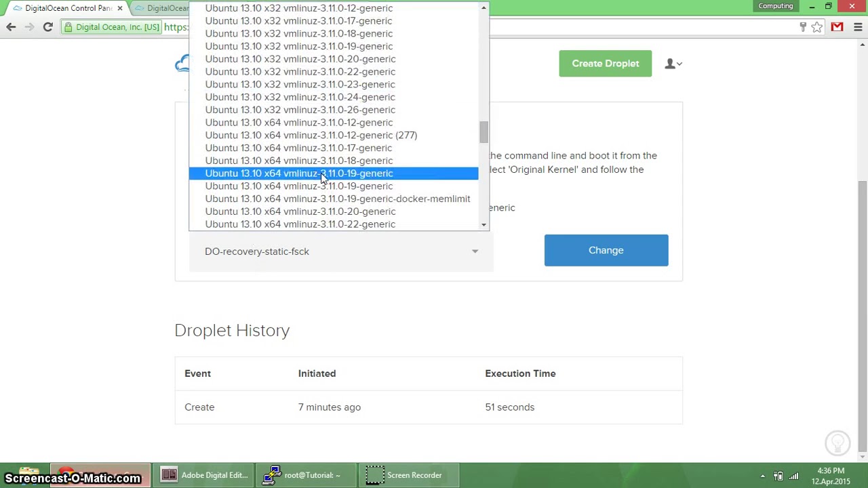Open the user account avatar menu
The image size is (868, 488).
pyautogui.click(x=673, y=64)
